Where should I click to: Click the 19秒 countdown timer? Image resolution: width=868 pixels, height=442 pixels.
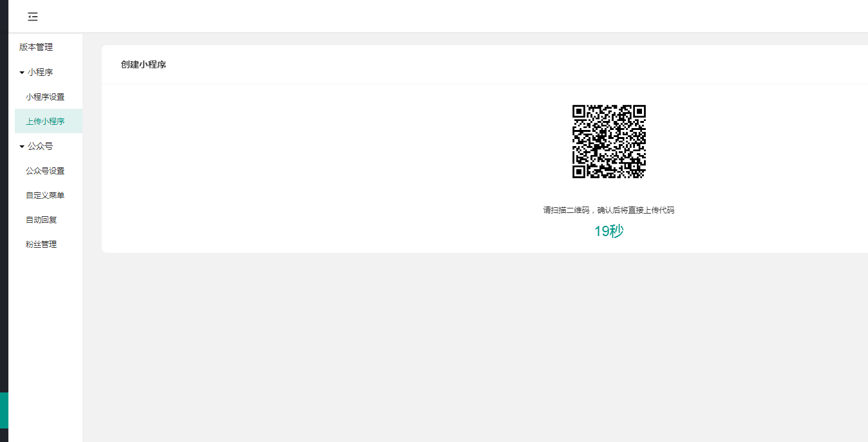609,232
